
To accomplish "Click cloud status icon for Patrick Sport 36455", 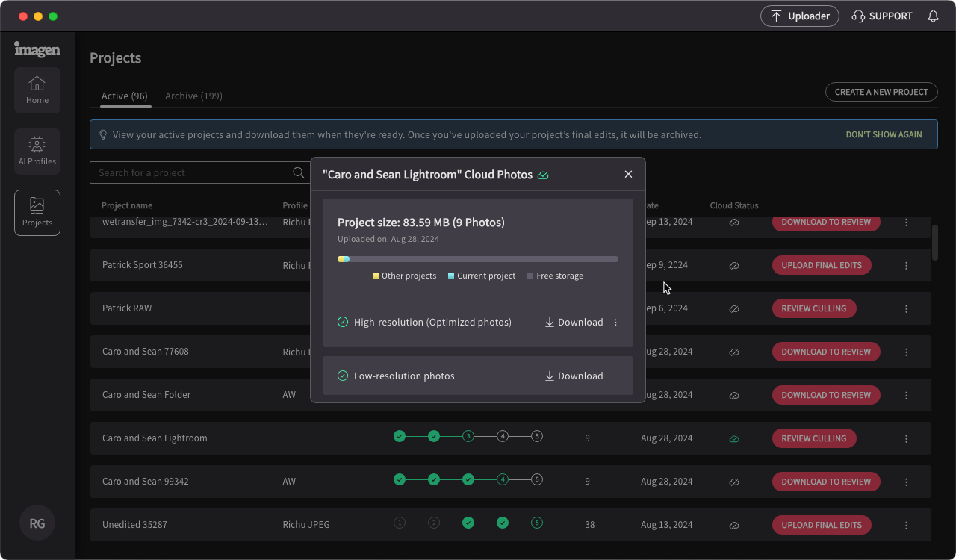I will coord(734,265).
